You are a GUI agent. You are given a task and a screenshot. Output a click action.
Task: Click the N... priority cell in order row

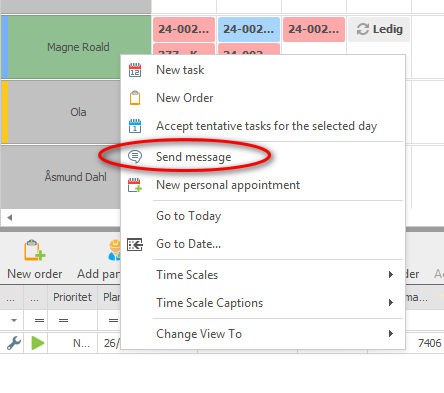[73, 343]
